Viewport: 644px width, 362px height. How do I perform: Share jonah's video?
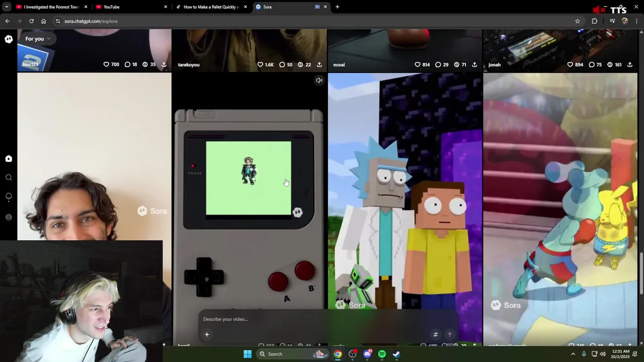[x=630, y=64]
